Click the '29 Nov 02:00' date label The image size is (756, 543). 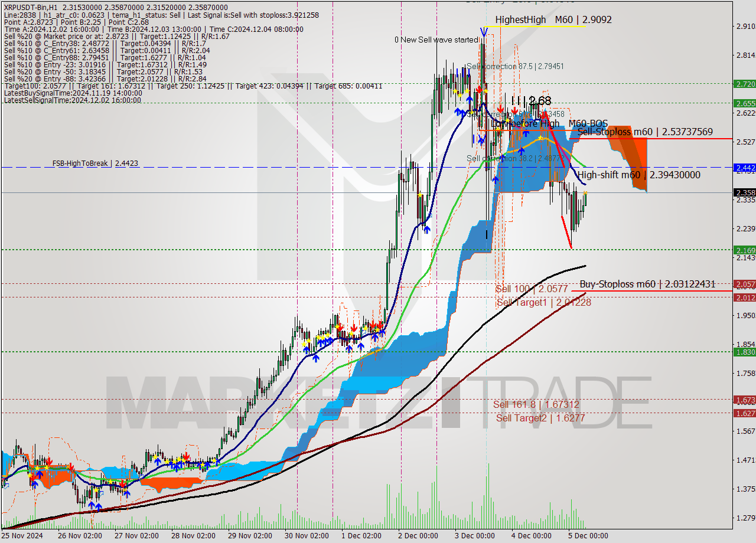(x=250, y=536)
